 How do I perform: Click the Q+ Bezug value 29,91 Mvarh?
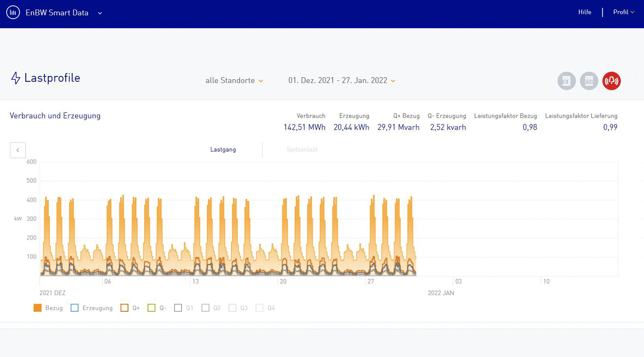tap(398, 127)
